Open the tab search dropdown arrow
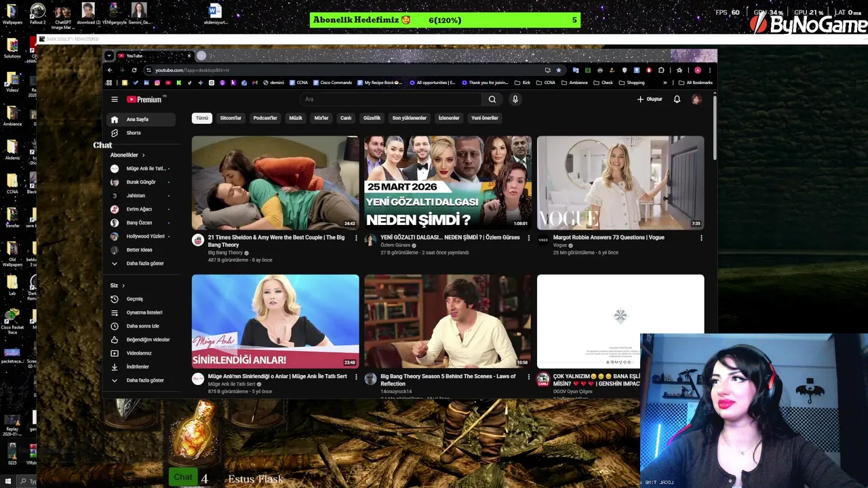 pos(109,56)
